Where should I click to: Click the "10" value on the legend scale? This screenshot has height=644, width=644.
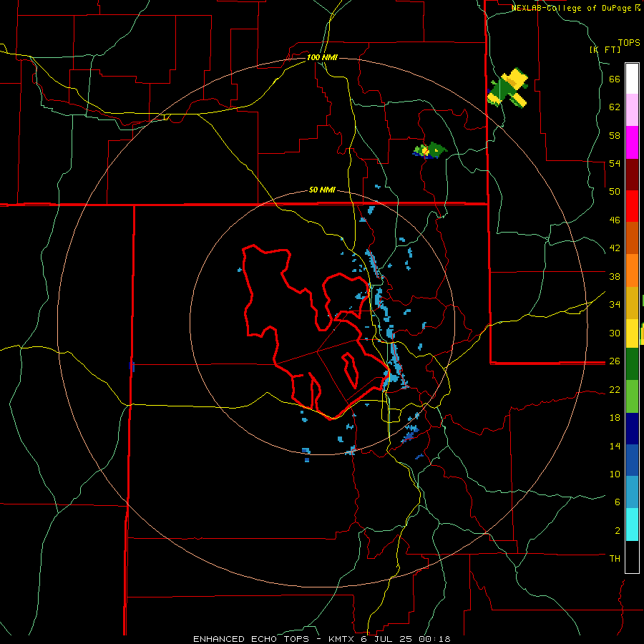(615, 474)
